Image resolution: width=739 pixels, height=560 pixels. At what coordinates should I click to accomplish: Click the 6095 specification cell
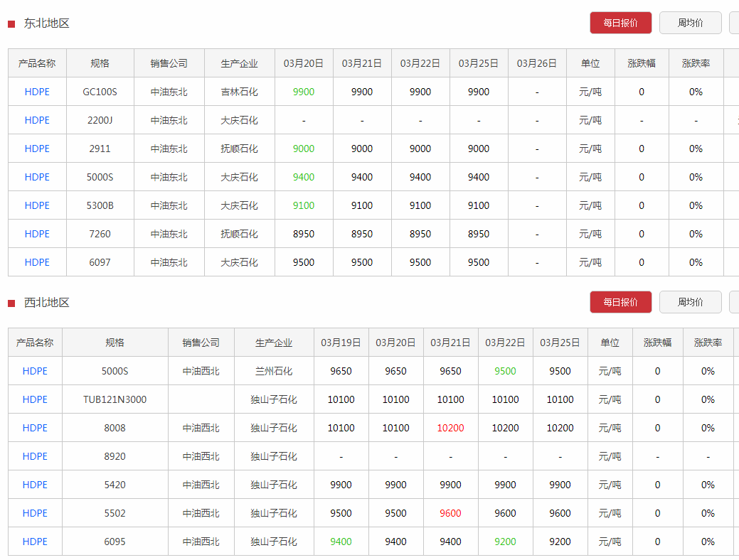pos(115,542)
